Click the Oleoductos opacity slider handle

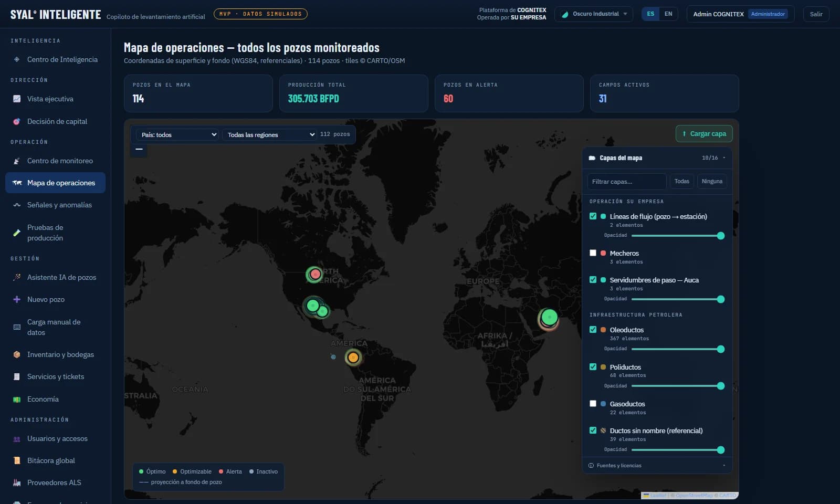pos(721,349)
